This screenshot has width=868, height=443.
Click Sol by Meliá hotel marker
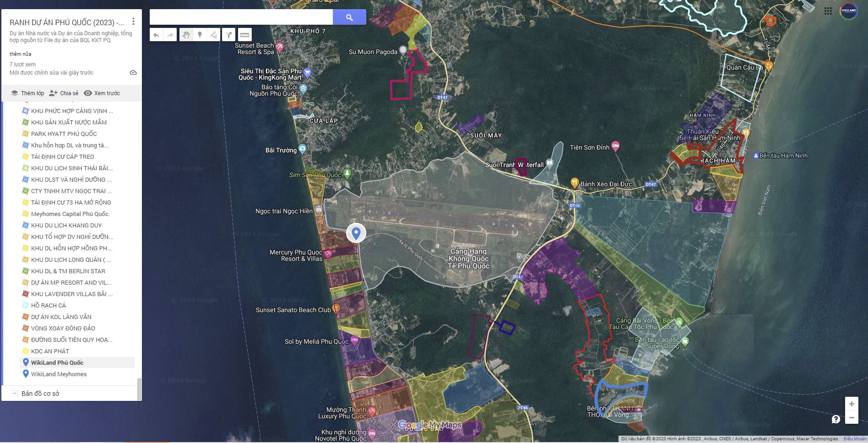tap(354, 340)
